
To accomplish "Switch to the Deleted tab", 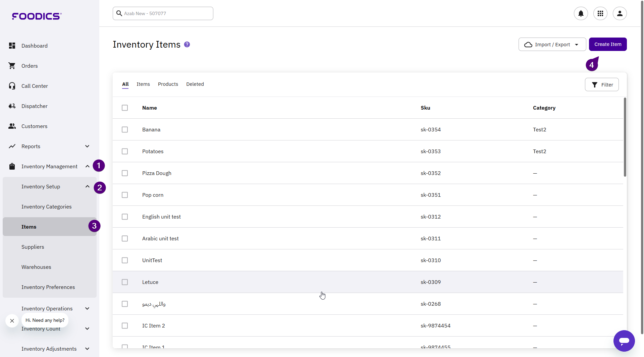I will 195,84.
